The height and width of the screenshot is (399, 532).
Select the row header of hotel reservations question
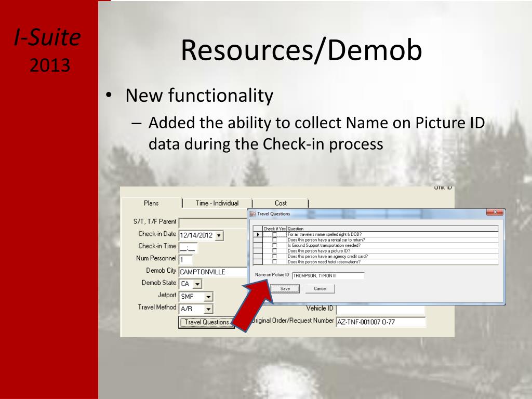258,262
